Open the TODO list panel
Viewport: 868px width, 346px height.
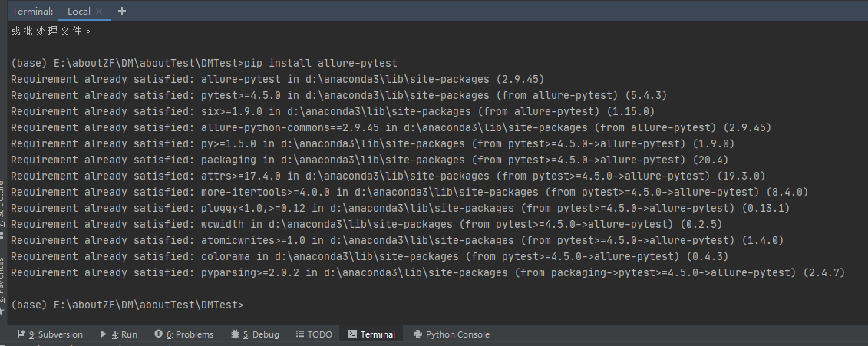pyautogui.click(x=313, y=334)
